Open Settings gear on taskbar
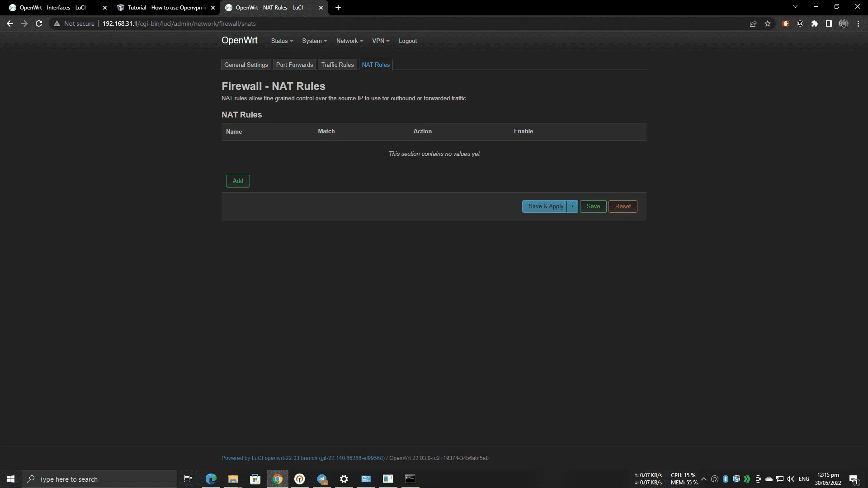The width and height of the screenshot is (868, 488). tap(344, 479)
